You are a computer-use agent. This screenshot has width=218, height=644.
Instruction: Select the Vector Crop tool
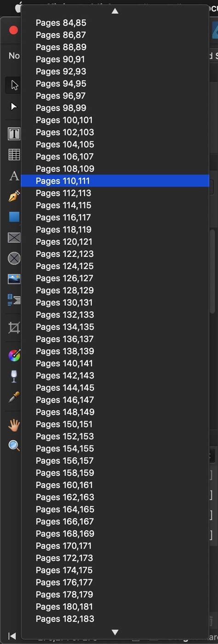[14, 328]
